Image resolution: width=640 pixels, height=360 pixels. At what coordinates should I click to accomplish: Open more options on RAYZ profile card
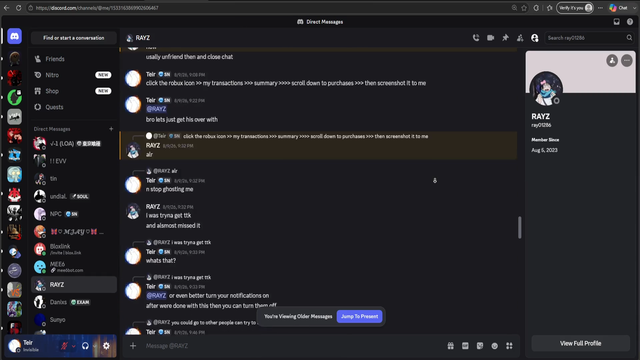pos(627,61)
